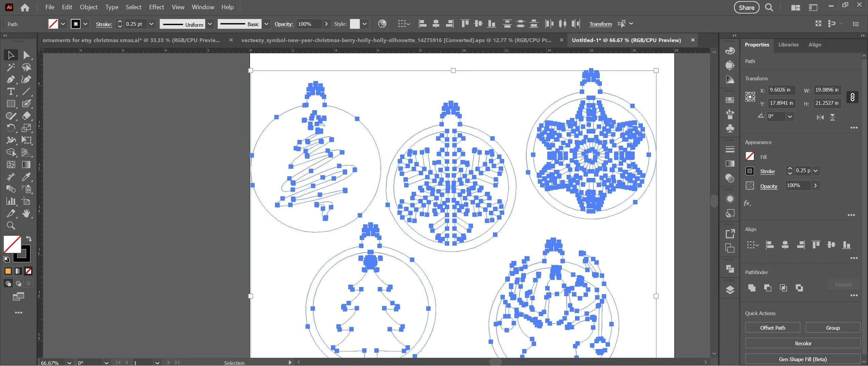Click the Share button
Image resolution: width=868 pixels, height=366 pixels.
[746, 8]
